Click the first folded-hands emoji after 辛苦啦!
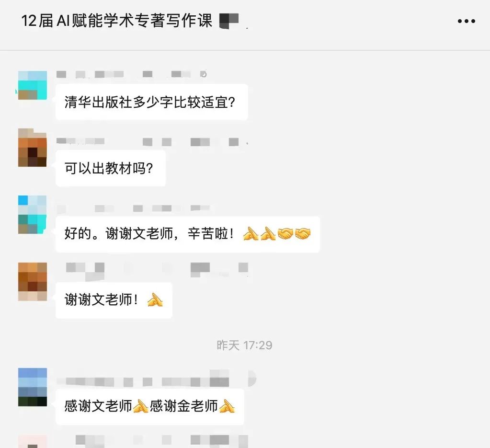 coord(251,233)
